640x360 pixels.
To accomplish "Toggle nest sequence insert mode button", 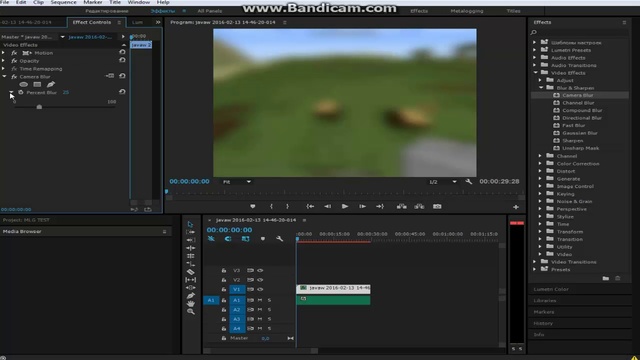I will click(211, 239).
